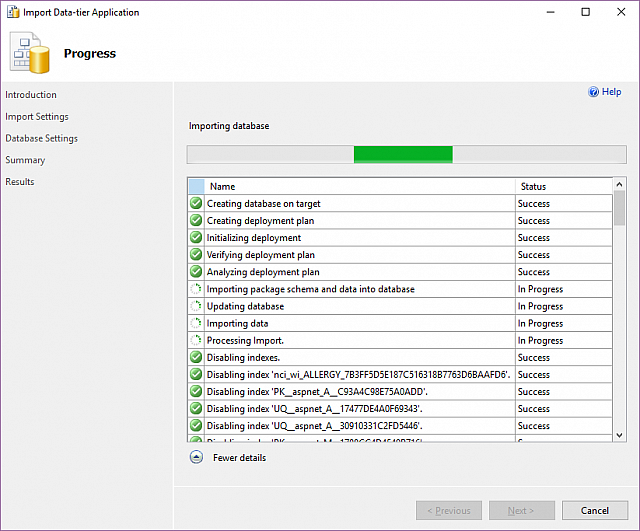Click the blue Help question mark icon
The height and width of the screenshot is (531, 640).
coord(593,92)
